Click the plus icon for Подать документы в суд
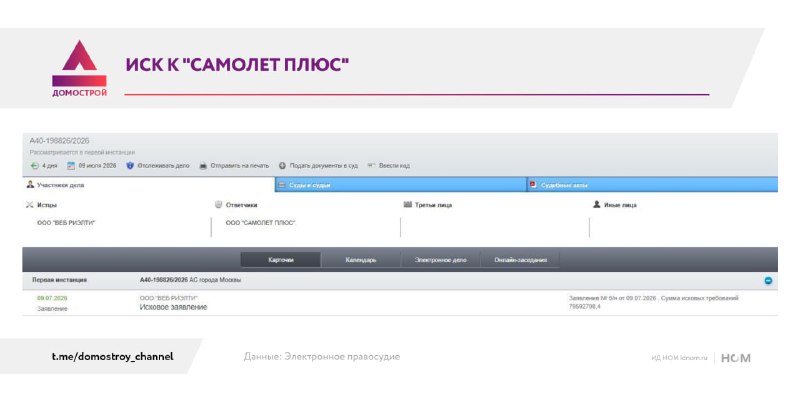This screenshot has height=397, width=800. [282, 166]
